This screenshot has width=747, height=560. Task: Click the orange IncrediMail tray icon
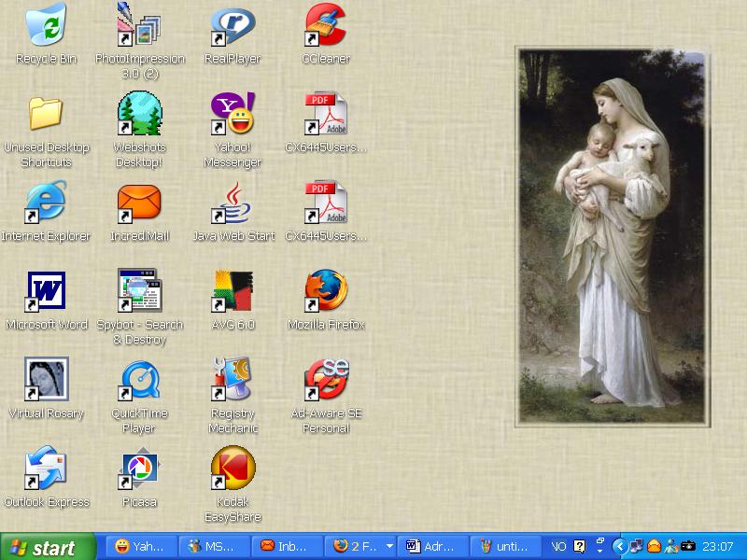tap(654, 546)
